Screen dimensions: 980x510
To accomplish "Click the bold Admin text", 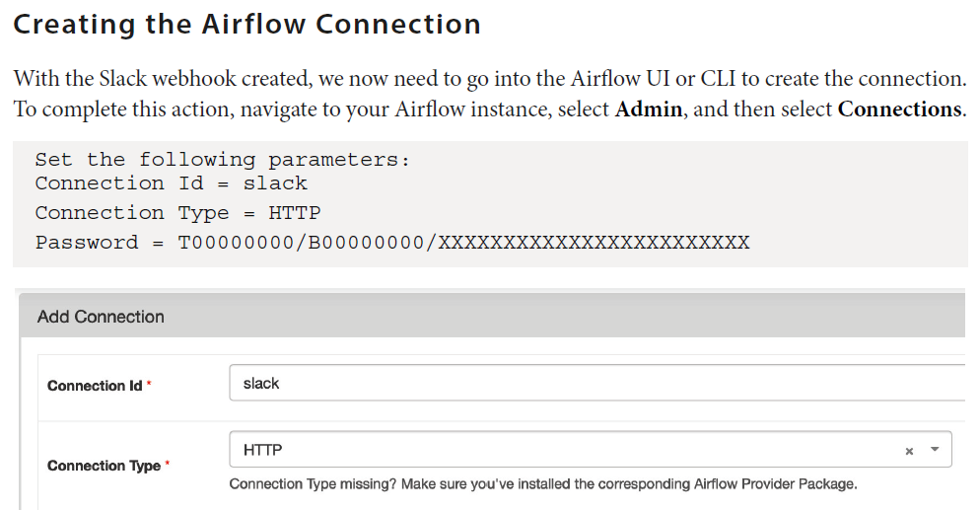I will (x=648, y=109).
